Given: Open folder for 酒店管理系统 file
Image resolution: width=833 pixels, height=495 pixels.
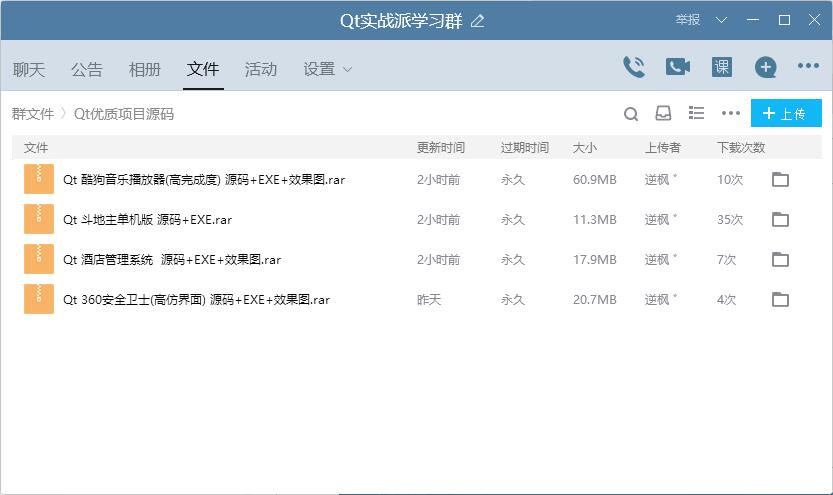Looking at the screenshot, I should click(780, 259).
